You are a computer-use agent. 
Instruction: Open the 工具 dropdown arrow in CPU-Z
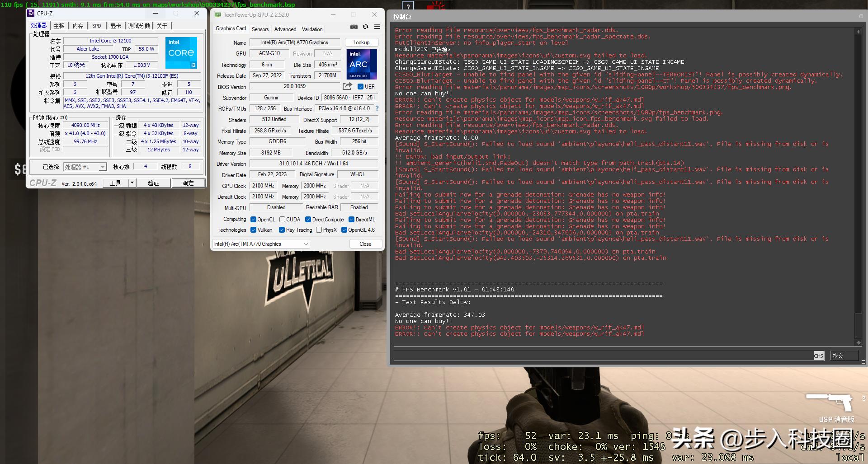point(132,183)
